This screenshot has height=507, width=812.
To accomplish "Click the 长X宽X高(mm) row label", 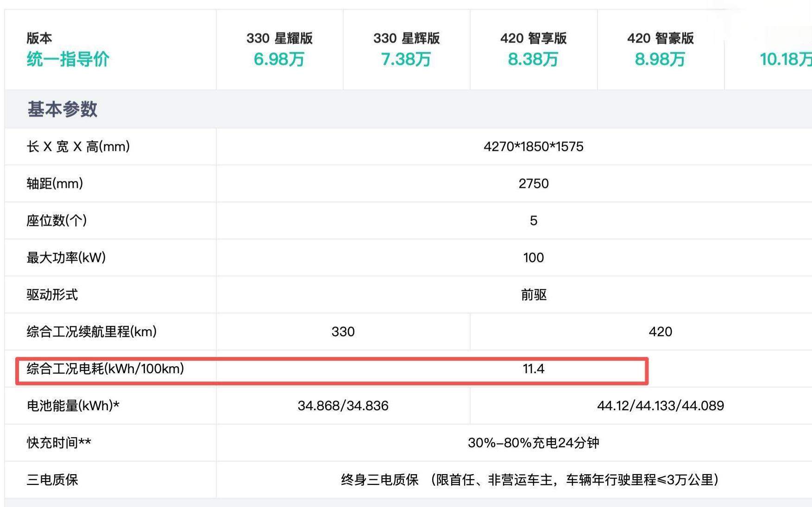I will [x=78, y=147].
